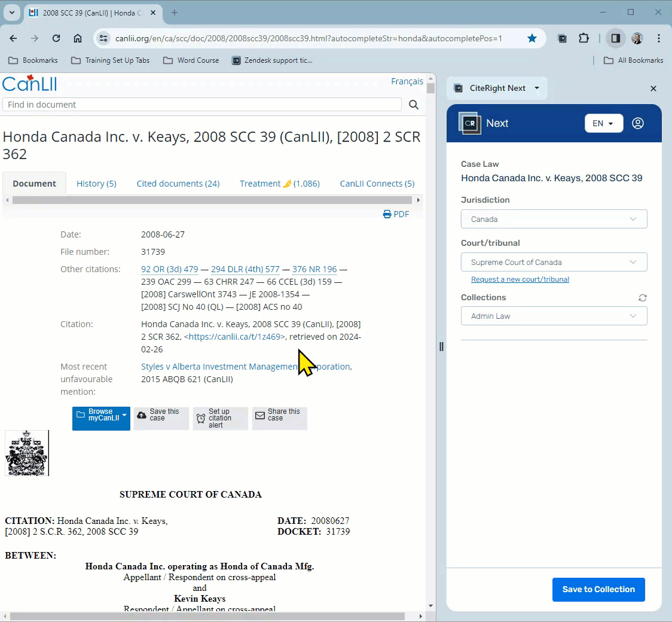This screenshot has height=622, width=672.
Task: Open the 294 DLR (4th) 577 citation
Action: click(x=245, y=269)
